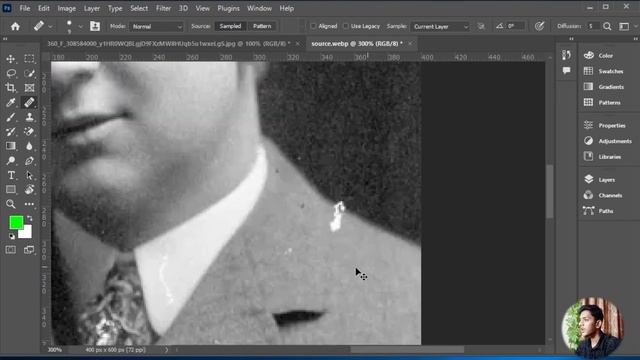
Task: Select the Pen tool
Action: point(29,161)
